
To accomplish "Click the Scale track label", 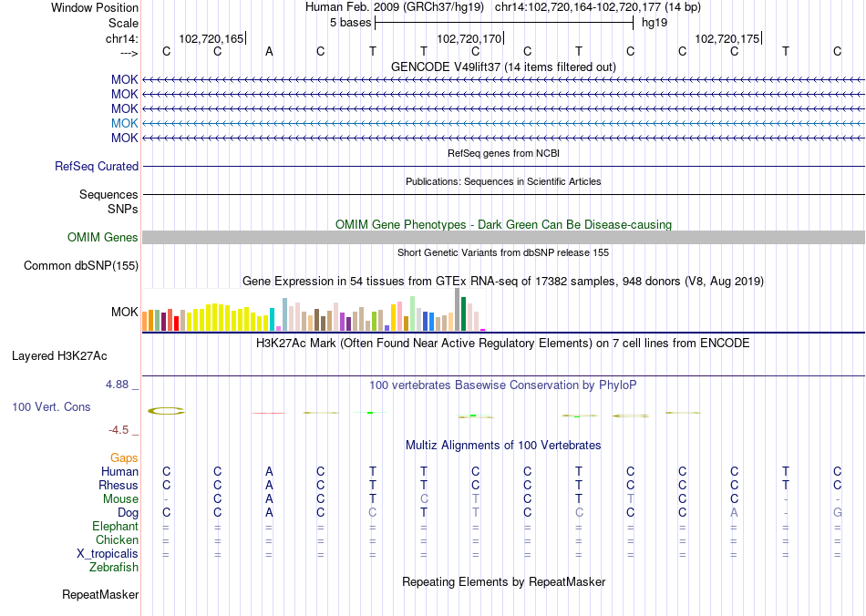I will pos(123,23).
